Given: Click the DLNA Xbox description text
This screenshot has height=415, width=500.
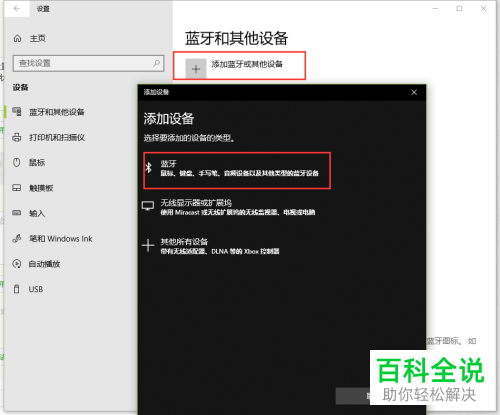Looking at the screenshot, I should 220,251.
